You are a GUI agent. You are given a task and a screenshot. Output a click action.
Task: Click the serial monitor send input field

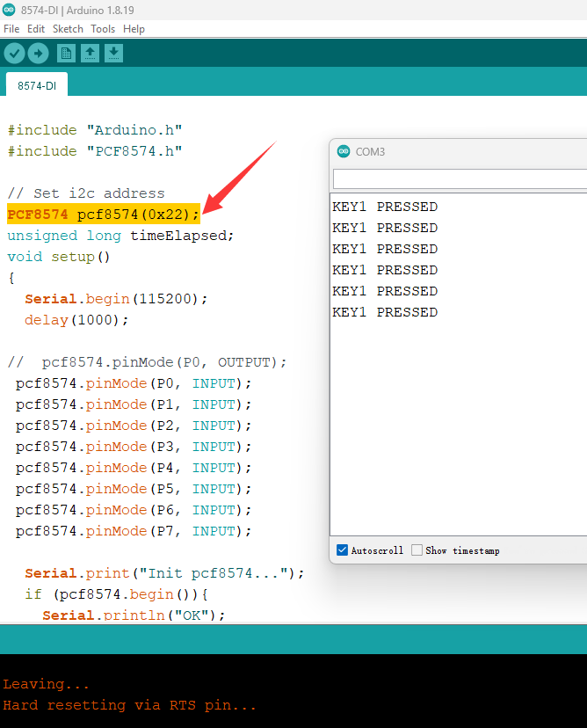[459, 179]
